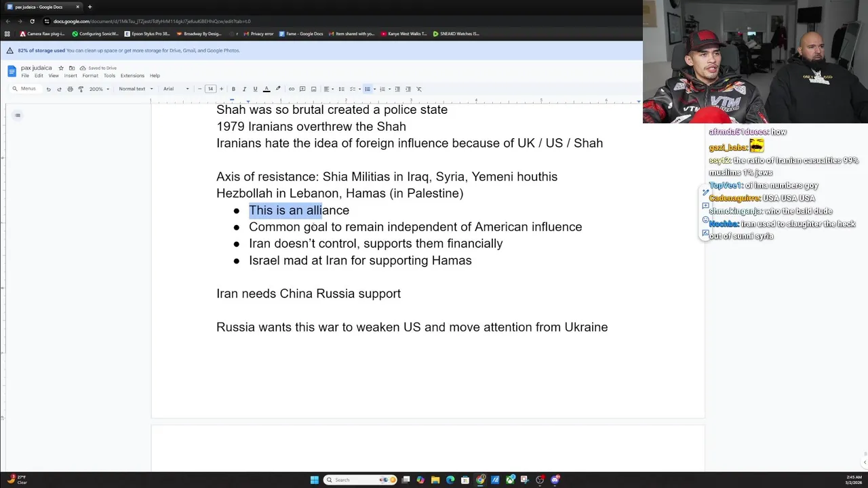
Task: Clear formatting with the toolbar icon
Action: pyautogui.click(x=419, y=89)
